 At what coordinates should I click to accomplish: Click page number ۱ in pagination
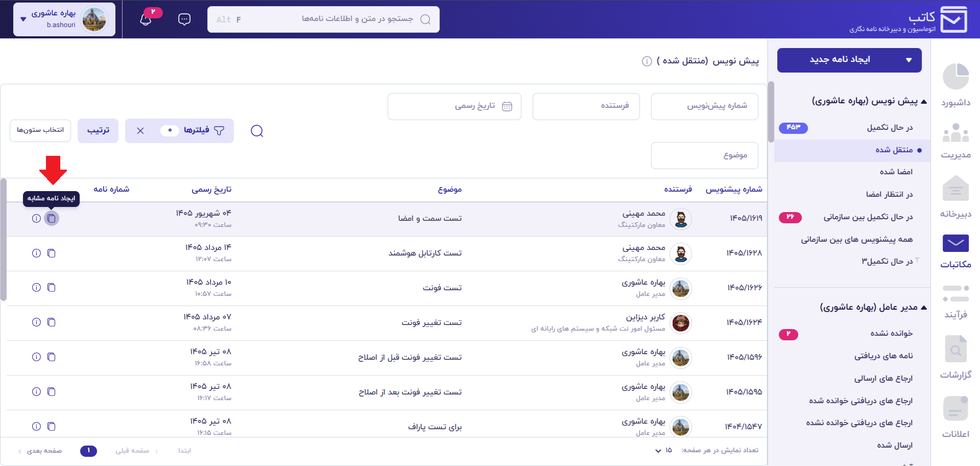pos(88,451)
